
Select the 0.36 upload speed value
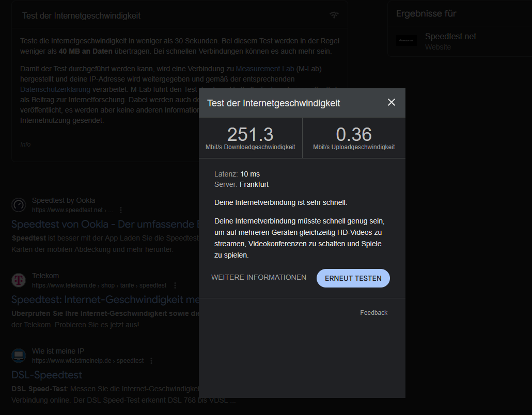pos(354,134)
